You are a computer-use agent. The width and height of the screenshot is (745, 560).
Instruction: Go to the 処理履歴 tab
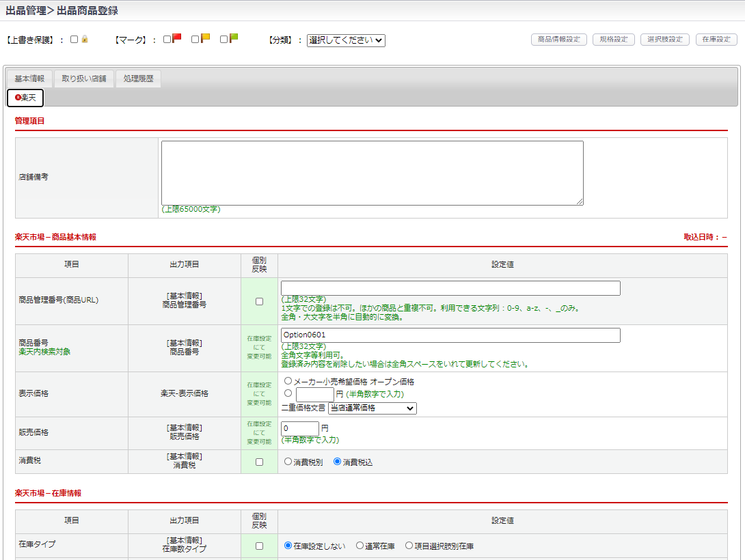pyautogui.click(x=138, y=79)
